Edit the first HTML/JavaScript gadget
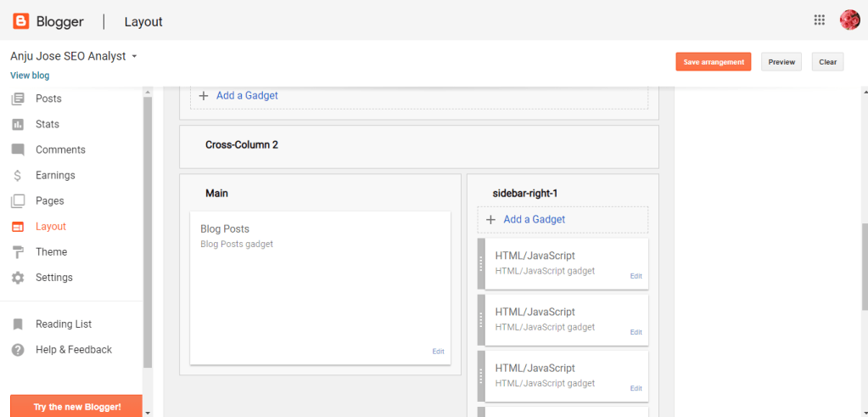 [636, 276]
